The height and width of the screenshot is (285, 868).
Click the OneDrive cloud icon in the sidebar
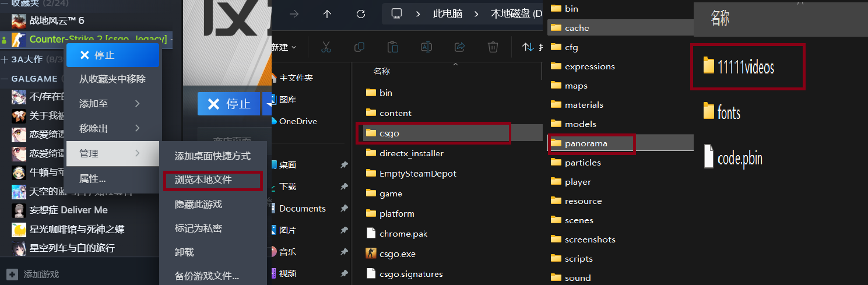pyautogui.click(x=274, y=121)
